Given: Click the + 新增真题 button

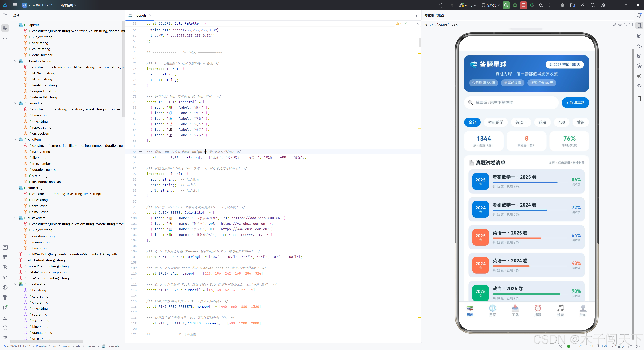Looking at the screenshot, I should coord(575,103).
